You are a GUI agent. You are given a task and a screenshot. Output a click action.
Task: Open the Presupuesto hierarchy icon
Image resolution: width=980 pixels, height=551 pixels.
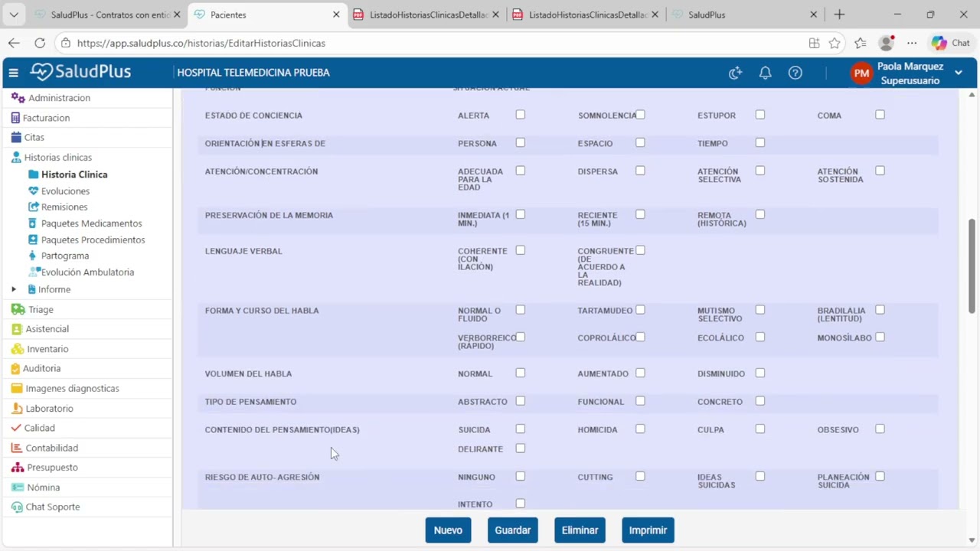[x=18, y=468]
